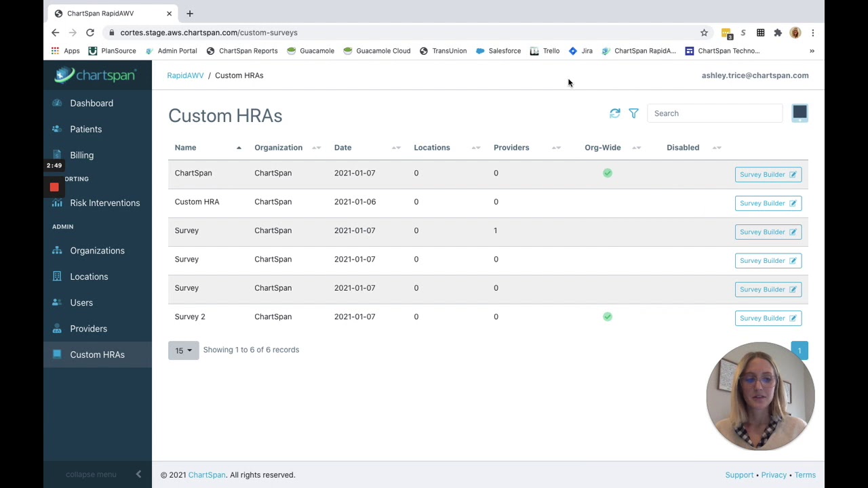The width and height of the screenshot is (868, 488).
Task: Click ashley.trice@chartspan.com account label
Action: [x=755, y=75]
